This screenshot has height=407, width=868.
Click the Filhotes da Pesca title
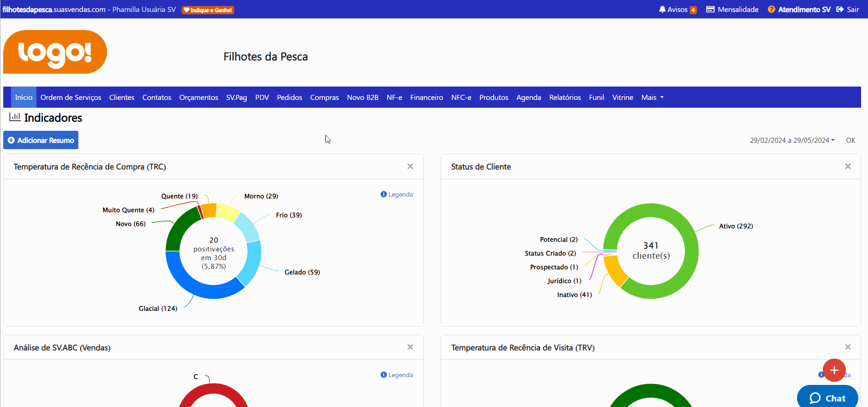pos(266,57)
